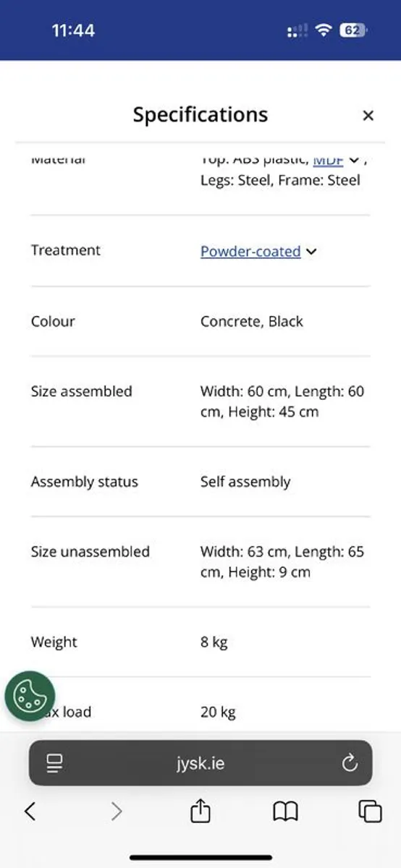Viewport: 401px width, 868px height.
Task: Open the Safari share sheet
Action: tap(200, 811)
